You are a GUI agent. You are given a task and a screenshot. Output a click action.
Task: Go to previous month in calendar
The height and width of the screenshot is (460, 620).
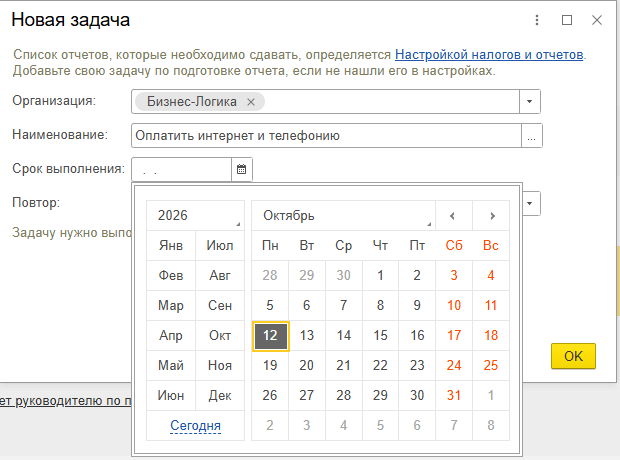coord(453,216)
